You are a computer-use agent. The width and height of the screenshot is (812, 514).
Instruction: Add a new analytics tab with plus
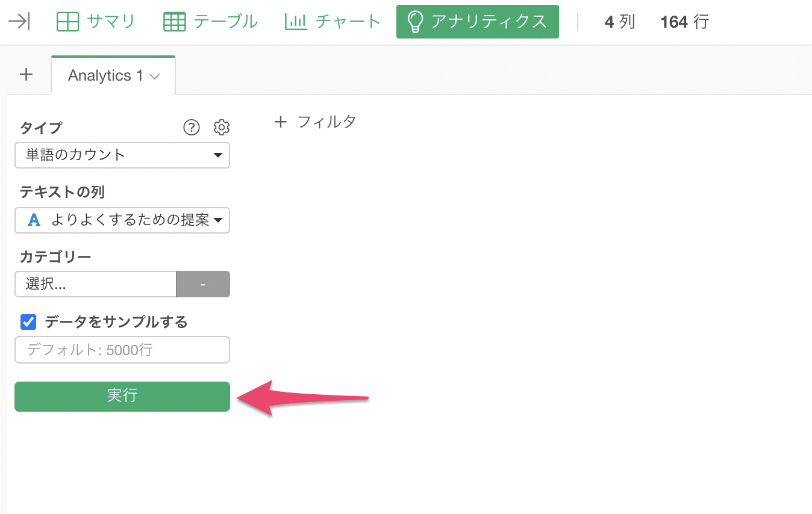click(x=26, y=75)
